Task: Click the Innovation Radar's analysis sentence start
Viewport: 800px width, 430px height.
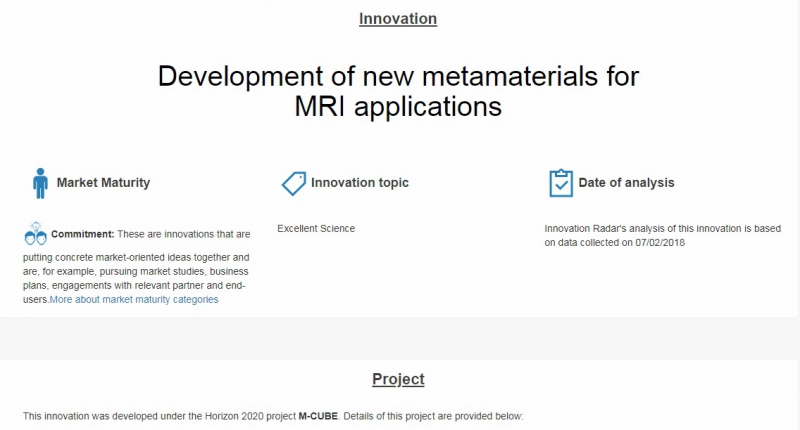Action: coord(580,229)
